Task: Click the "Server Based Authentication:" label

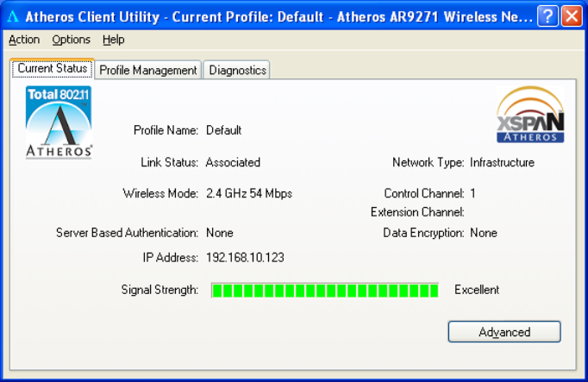Action: (x=127, y=233)
